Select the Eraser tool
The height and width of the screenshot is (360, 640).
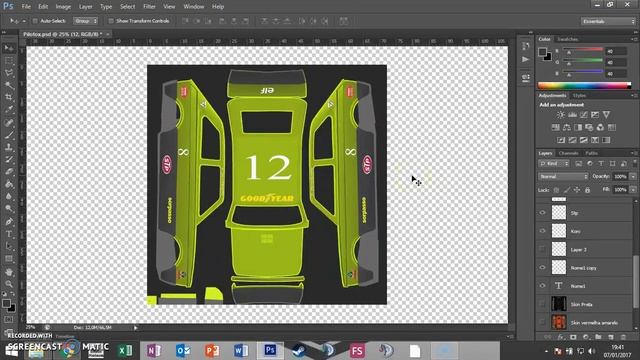tap(9, 171)
